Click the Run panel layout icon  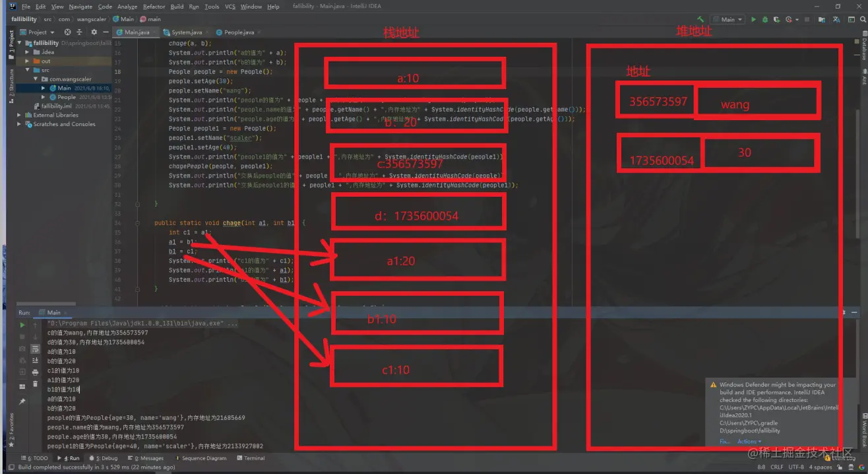[x=22, y=387]
